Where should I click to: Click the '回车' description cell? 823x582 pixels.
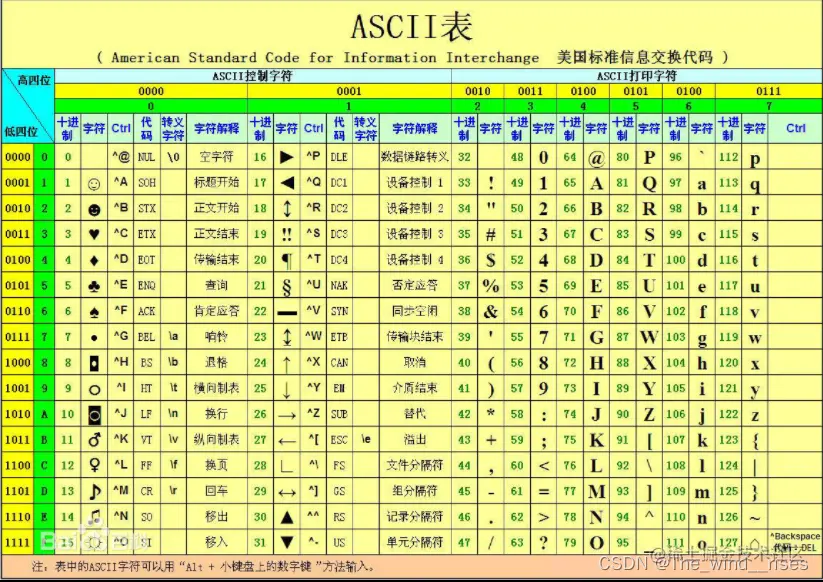216,491
